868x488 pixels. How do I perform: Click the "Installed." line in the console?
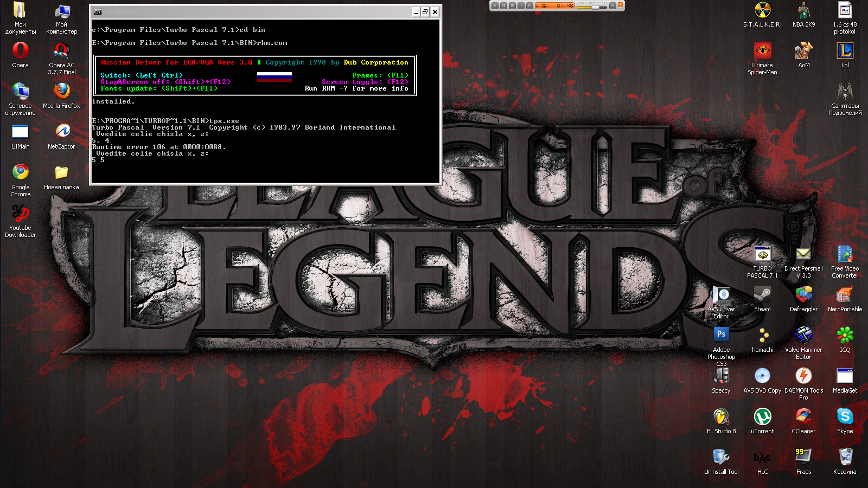(x=113, y=101)
